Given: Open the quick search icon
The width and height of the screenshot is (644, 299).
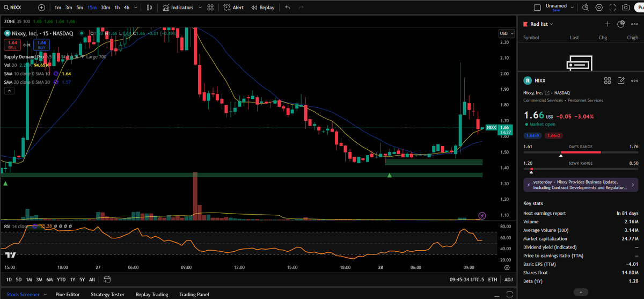Looking at the screenshot, I should click(585, 8).
